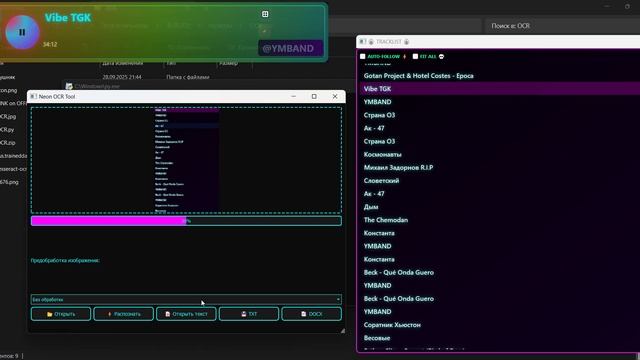Pause playback in the Vibe TGK player

(x=22, y=32)
